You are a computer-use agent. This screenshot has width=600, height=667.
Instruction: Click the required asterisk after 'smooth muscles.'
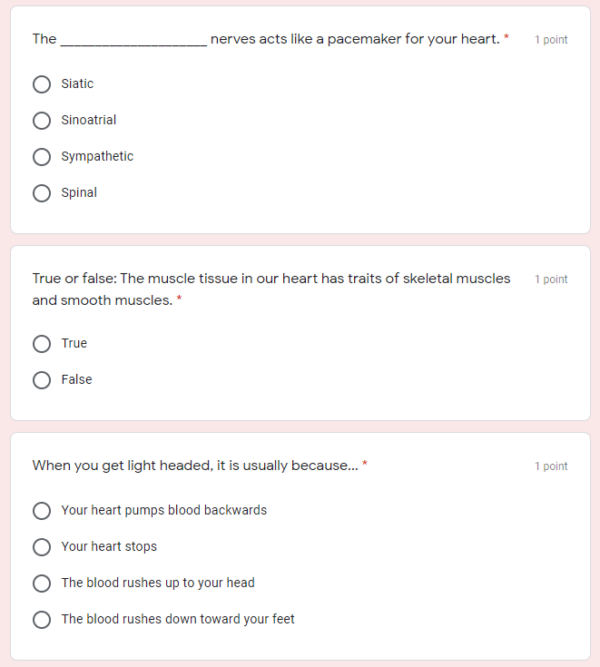(x=179, y=299)
